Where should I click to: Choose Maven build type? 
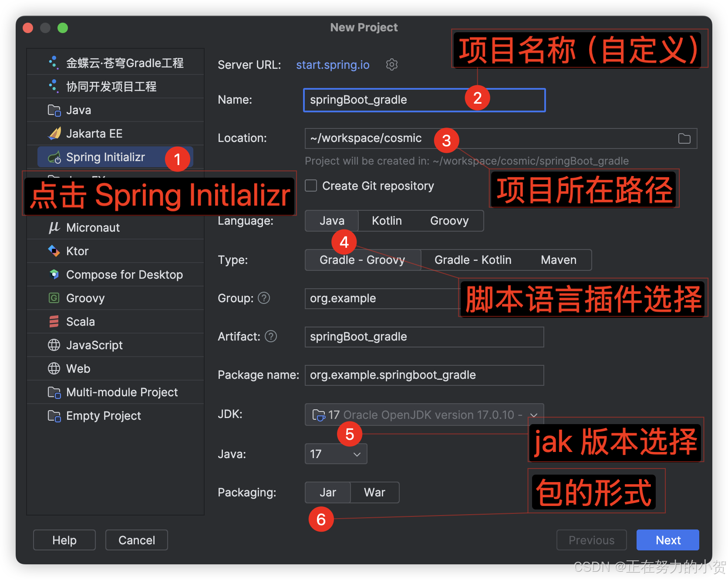(559, 260)
